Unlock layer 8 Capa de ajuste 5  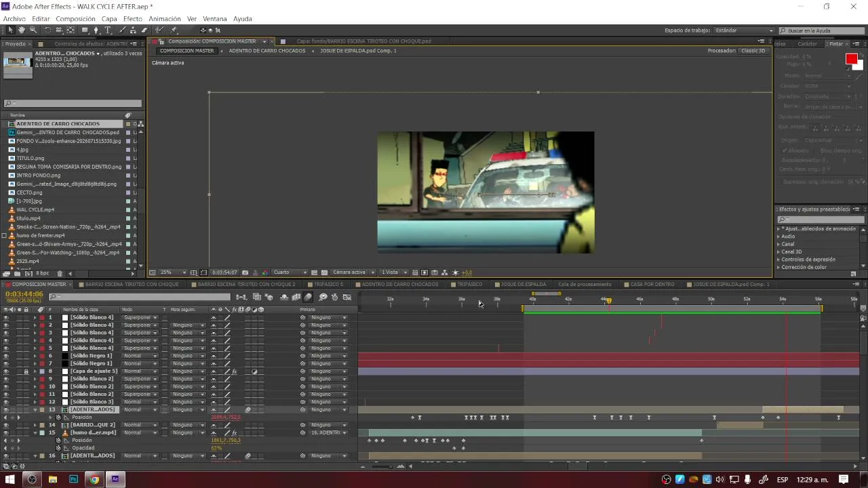click(x=26, y=371)
